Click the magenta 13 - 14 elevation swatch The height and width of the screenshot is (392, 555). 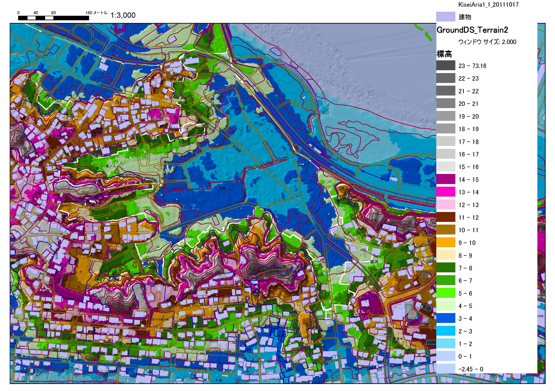[x=445, y=192]
